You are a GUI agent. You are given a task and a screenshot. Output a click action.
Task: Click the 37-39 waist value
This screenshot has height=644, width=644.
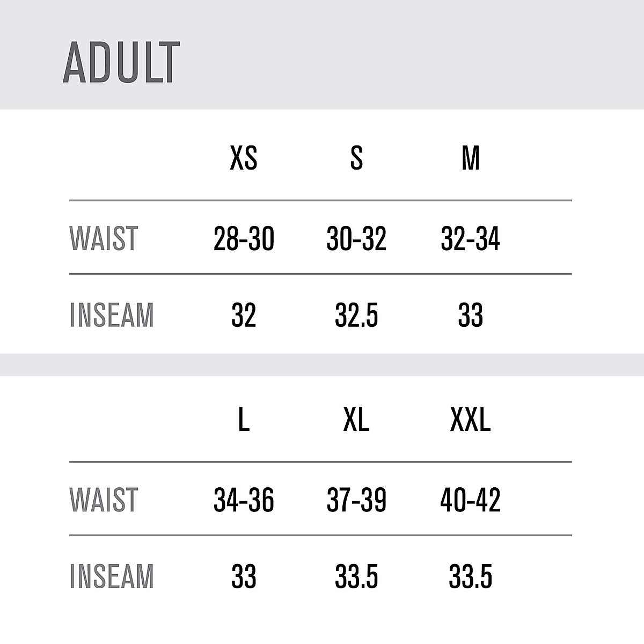pos(356,500)
